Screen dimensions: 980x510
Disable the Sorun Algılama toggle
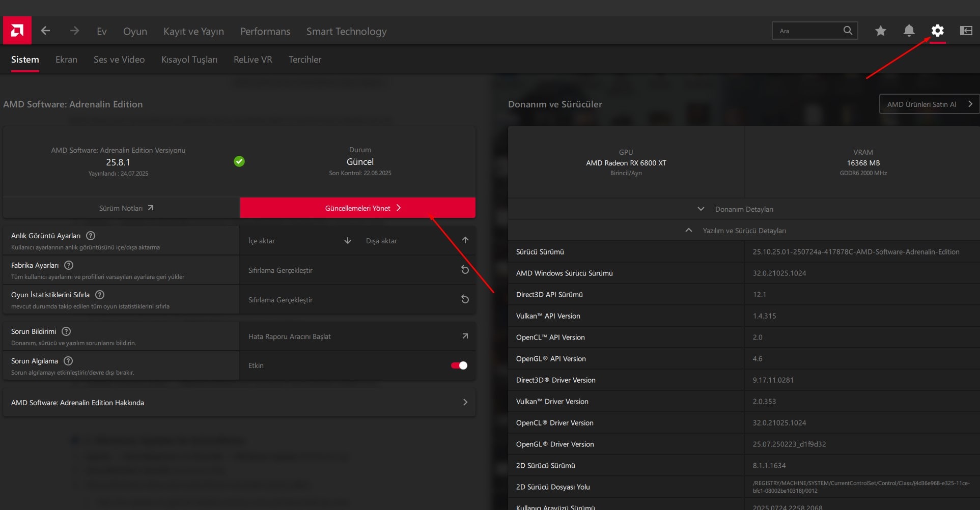click(459, 365)
